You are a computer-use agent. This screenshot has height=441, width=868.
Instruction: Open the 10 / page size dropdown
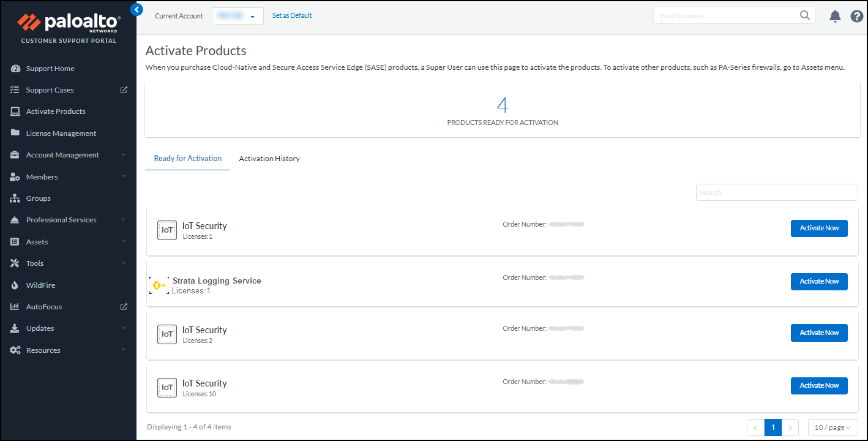pyautogui.click(x=832, y=428)
